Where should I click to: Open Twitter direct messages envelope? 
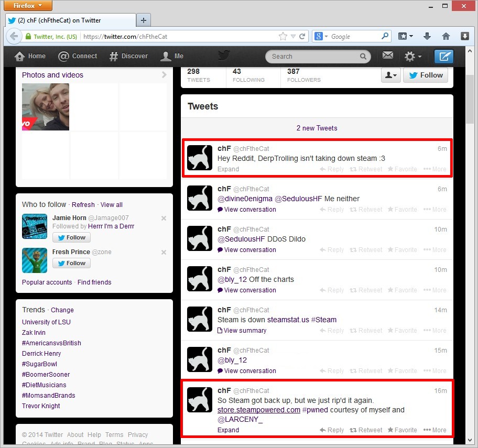point(388,56)
